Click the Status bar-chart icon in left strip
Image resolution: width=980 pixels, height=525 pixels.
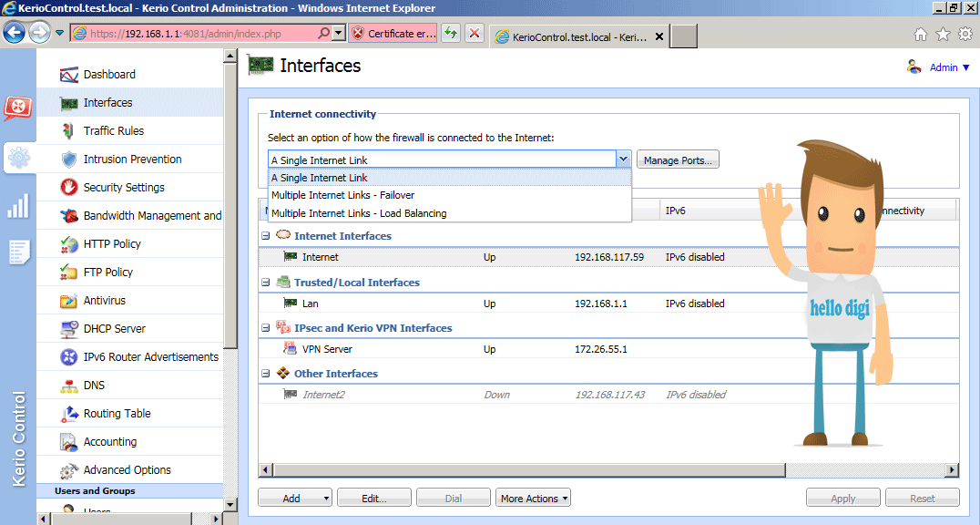click(18, 206)
